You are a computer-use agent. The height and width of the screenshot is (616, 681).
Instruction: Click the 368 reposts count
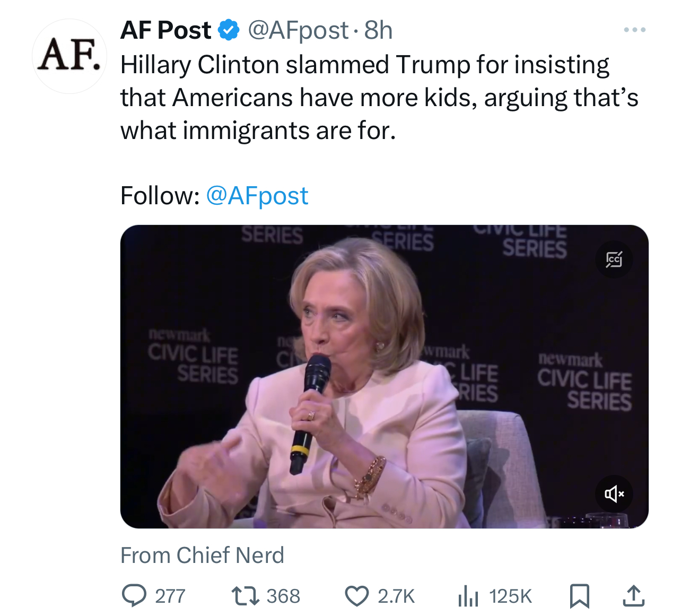[283, 596]
